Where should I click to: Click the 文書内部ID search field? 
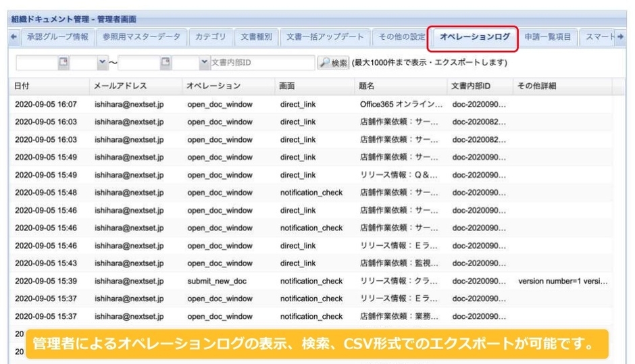point(262,62)
